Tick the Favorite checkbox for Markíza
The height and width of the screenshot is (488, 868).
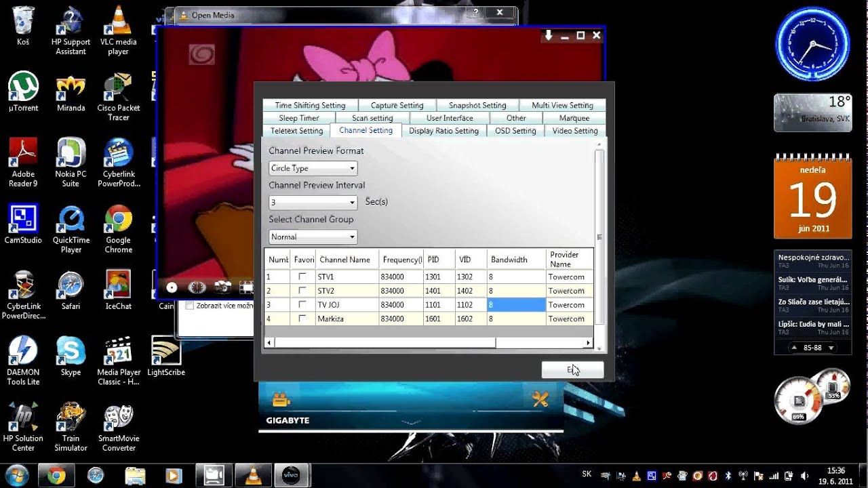[302, 319]
